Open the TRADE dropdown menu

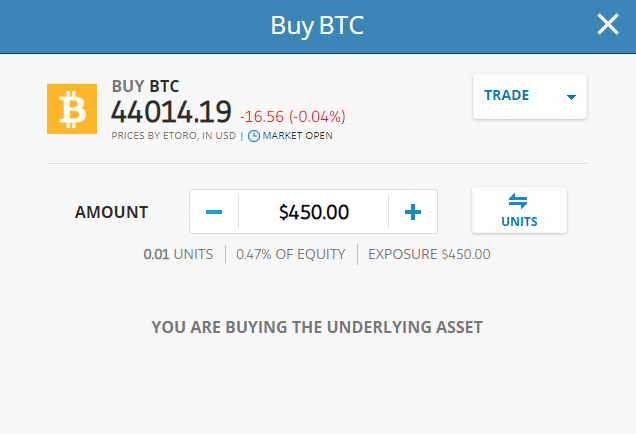pyautogui.click(x=529, y=97)
